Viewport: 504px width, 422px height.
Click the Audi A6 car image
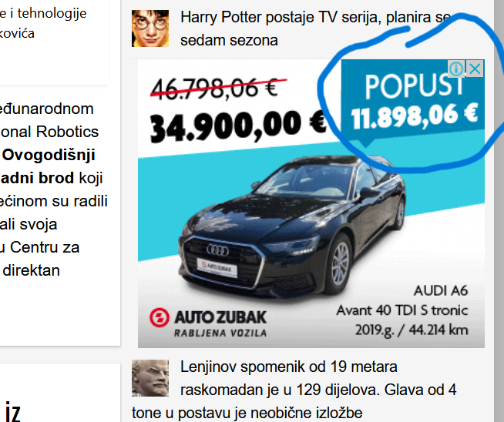coord(293,226)
